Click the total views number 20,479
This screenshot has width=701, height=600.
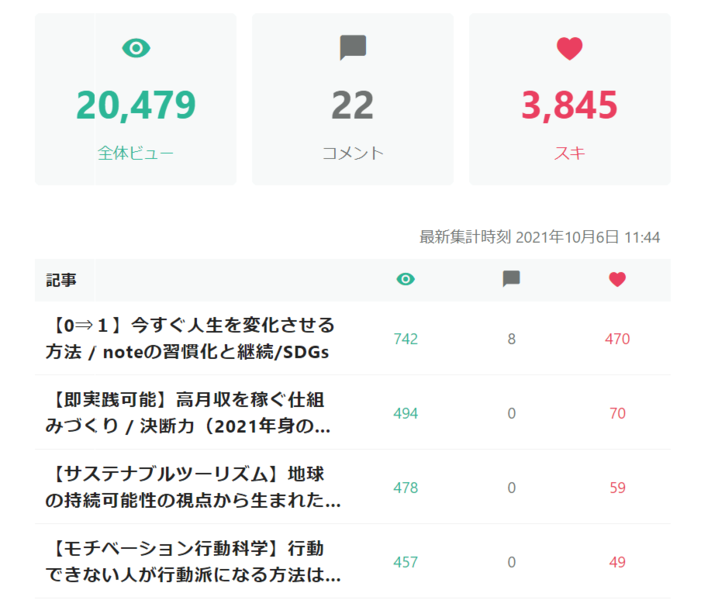(135, 104)
